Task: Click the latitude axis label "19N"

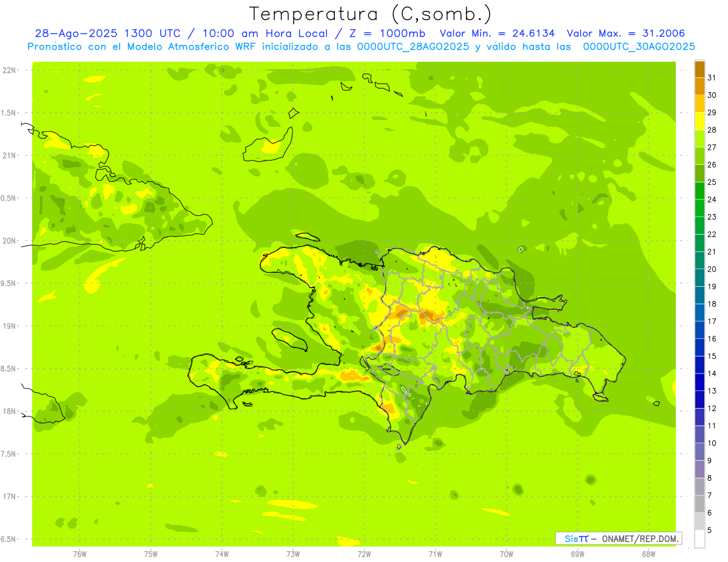Action: 10,326
